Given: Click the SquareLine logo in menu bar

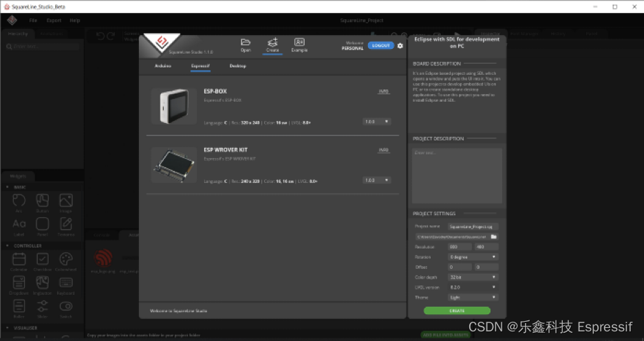Looking at the screenshot, I should pyautogui.click(x=12, y=20).
